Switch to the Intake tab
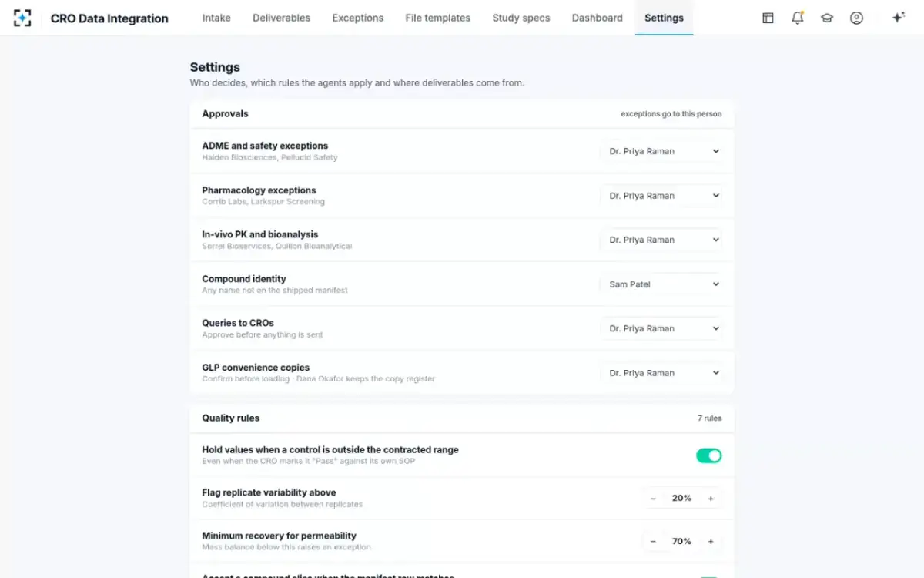924x578 pixels. click(216, 18)
